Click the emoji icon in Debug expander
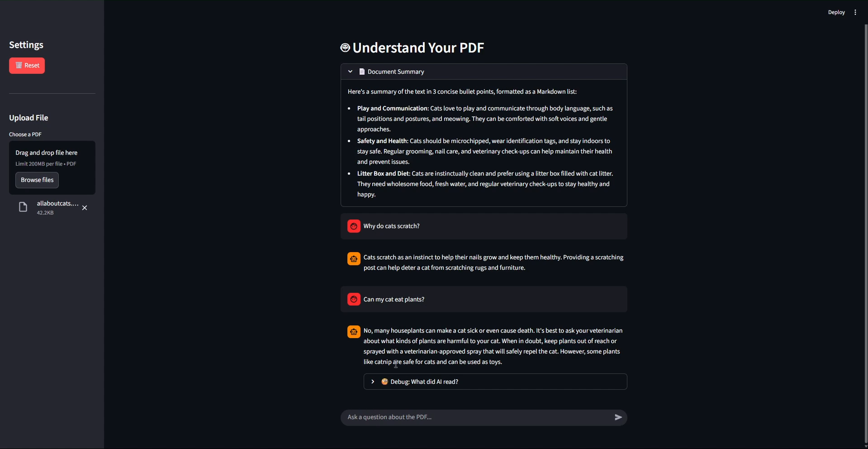This screenshot has width=868, height=449. (384, 382)
